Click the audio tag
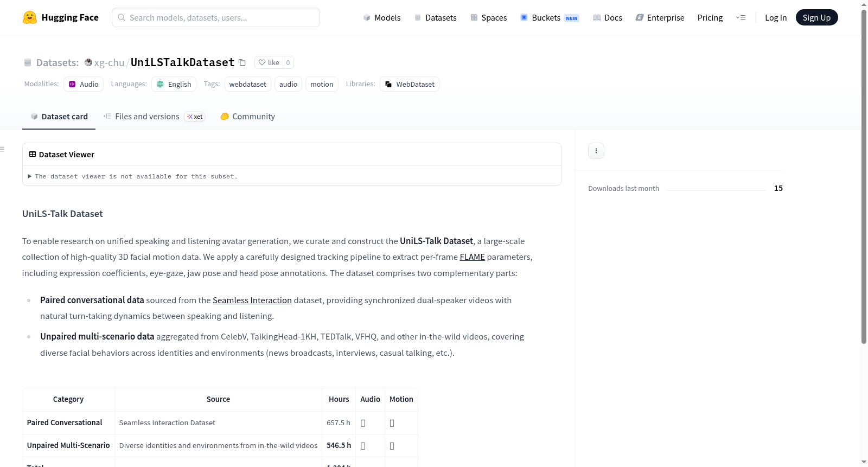868x467 pixels. coord(288,84)
